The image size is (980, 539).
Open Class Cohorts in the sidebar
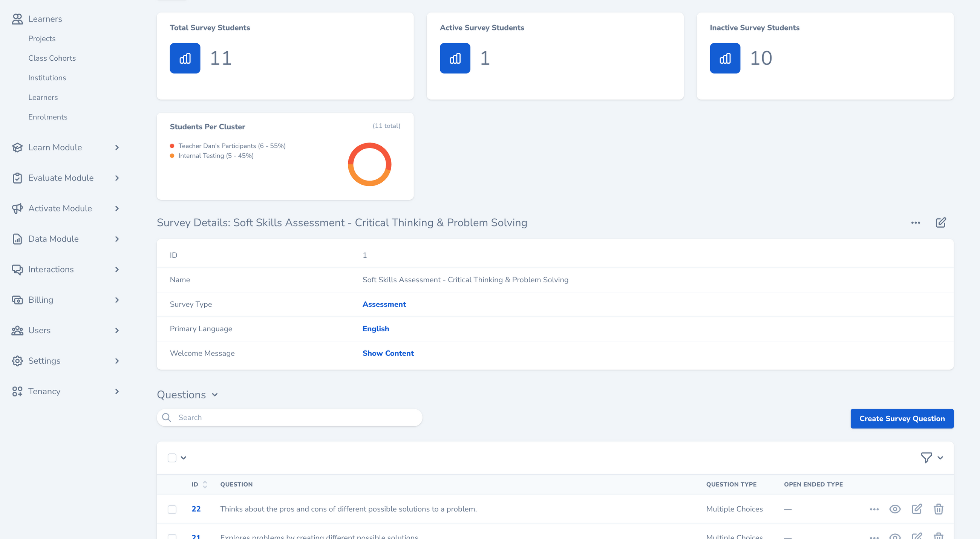point(52,58)
